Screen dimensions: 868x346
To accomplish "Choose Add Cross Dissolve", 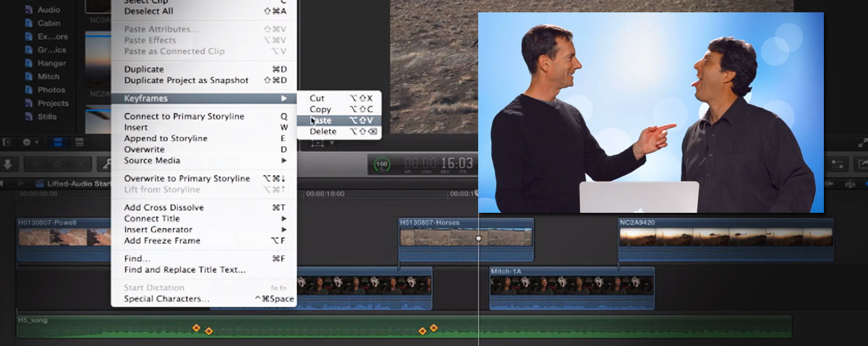I will (x=204, y=207).
